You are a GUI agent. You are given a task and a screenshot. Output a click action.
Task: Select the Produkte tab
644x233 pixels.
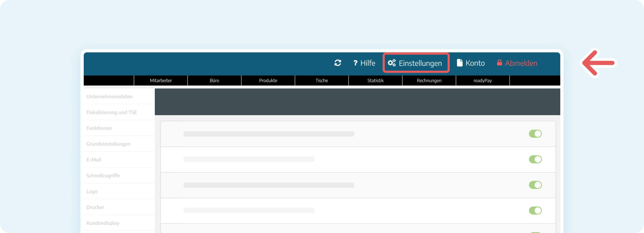[x=268, y=81]
